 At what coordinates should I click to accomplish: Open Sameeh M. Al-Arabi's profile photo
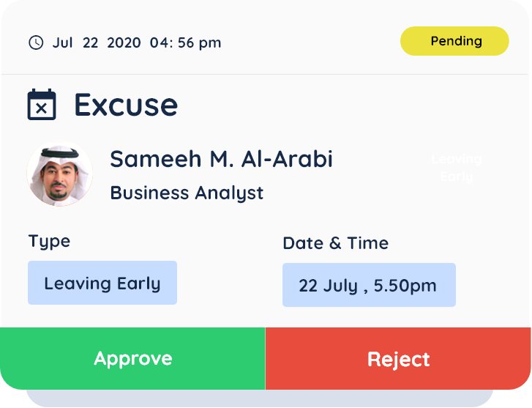59,174
